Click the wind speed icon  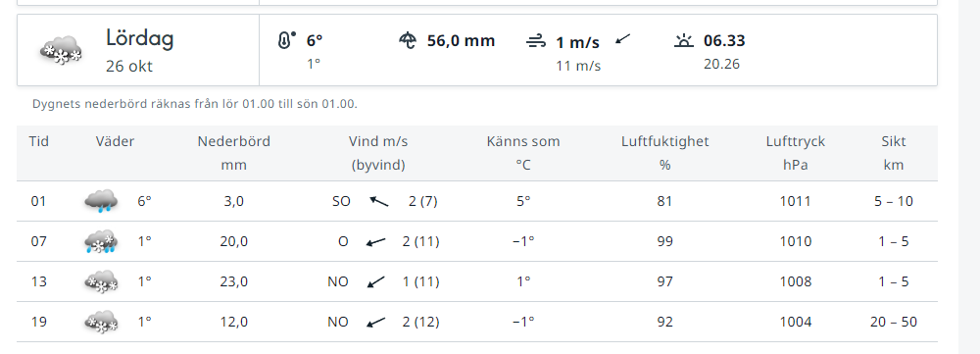(x=536, y=42)
